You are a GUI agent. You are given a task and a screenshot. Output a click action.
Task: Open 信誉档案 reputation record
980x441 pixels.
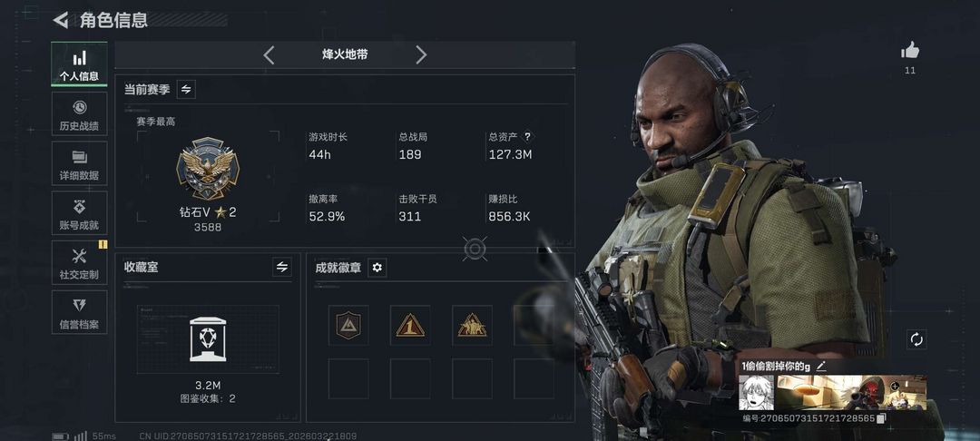(79, 312)
